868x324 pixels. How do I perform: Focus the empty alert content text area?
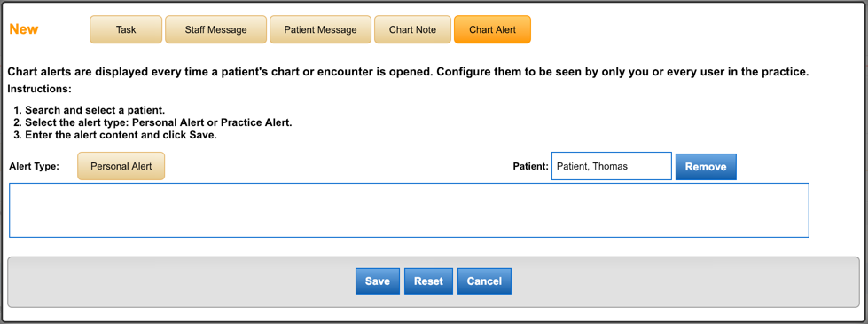(x=409, y=209)
